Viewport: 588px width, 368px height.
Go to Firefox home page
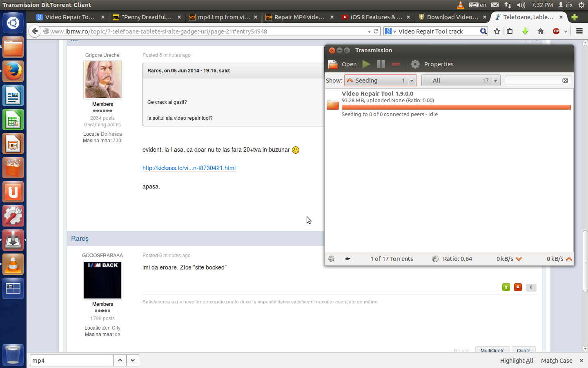pyautogui.click(x=541, y=31)
